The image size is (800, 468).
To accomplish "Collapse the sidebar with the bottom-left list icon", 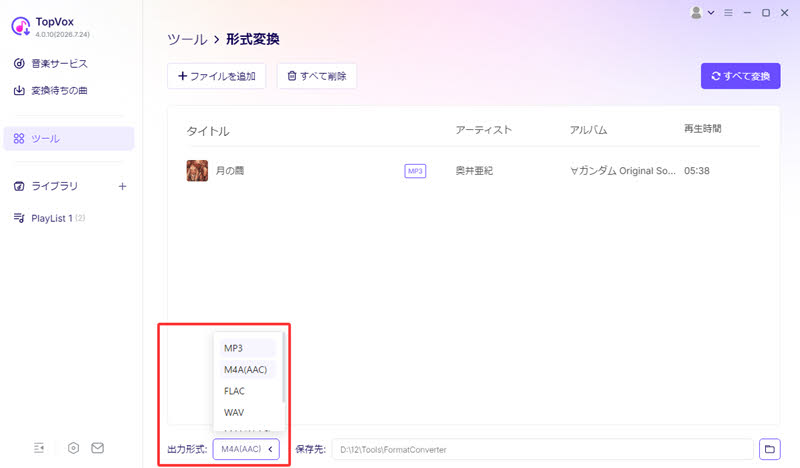I will 39,448.
